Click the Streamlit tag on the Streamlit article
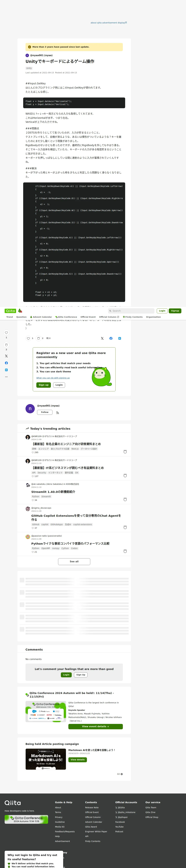 [x=46, y=497]
